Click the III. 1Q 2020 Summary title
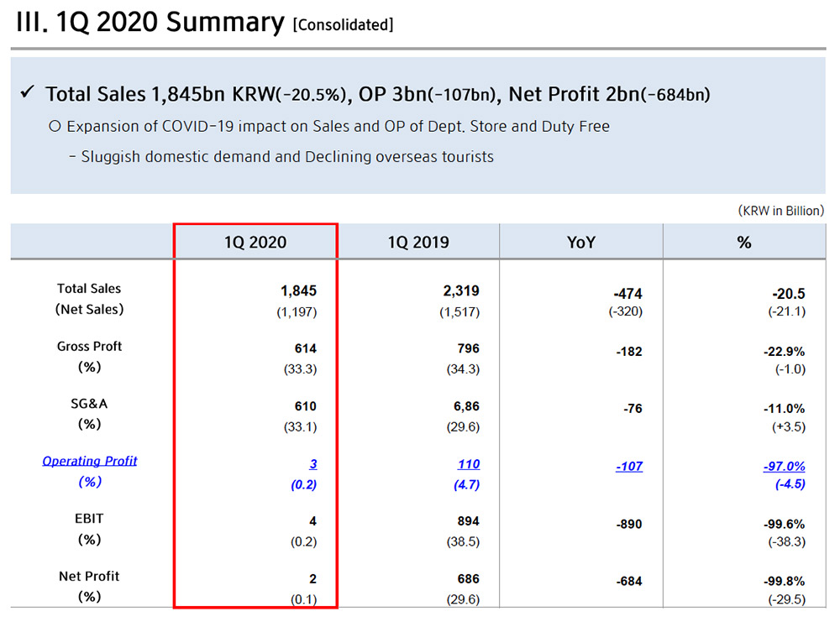The width and height of the screenshot is (840, 622). point(150,23)
